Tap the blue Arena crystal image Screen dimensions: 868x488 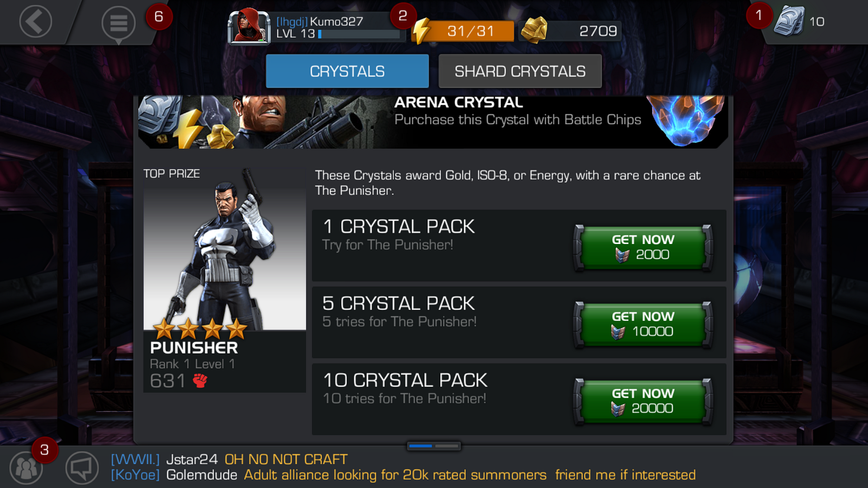pyautogui.click(x=687, y=120)
